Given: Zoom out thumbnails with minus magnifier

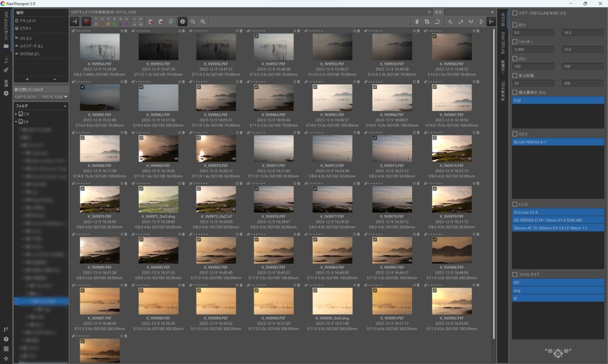Looking at the screenshot, I should 193,22.
